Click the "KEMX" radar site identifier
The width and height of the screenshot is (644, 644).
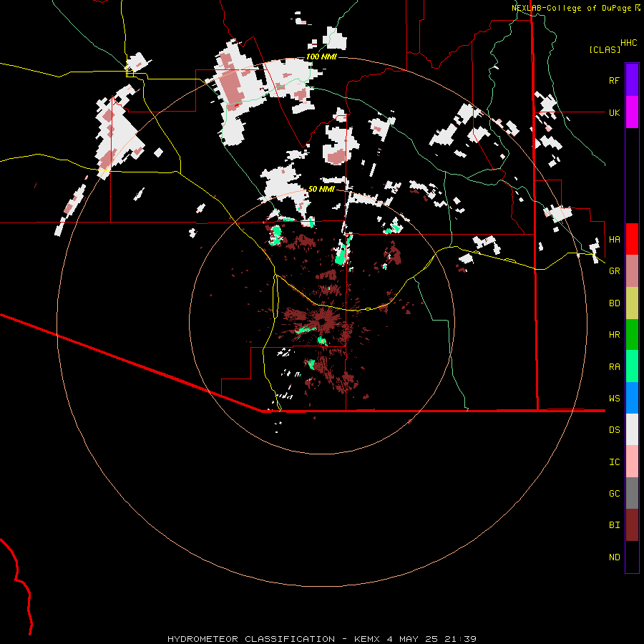(x=367, y=639)
